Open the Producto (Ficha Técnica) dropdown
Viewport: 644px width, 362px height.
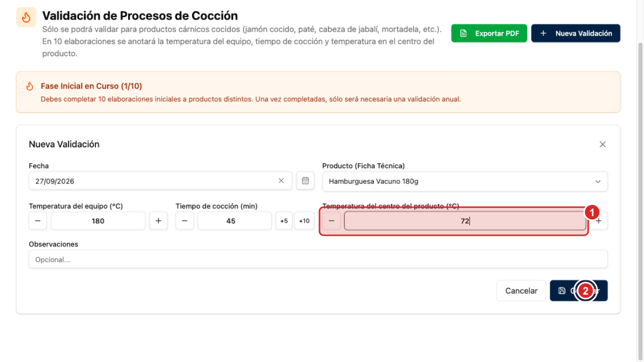465,182
